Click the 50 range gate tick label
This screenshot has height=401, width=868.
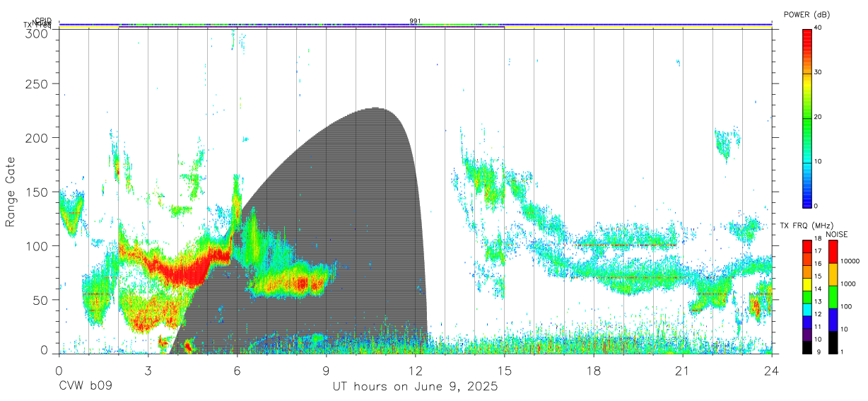tap(39, 299)
